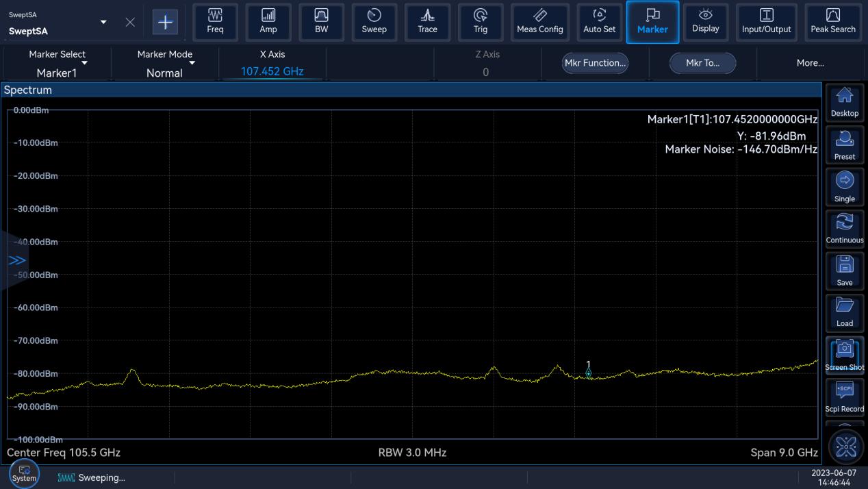Toggle Scpi Record
This screenshot has height=489, width=868.
tap(844, 397)
